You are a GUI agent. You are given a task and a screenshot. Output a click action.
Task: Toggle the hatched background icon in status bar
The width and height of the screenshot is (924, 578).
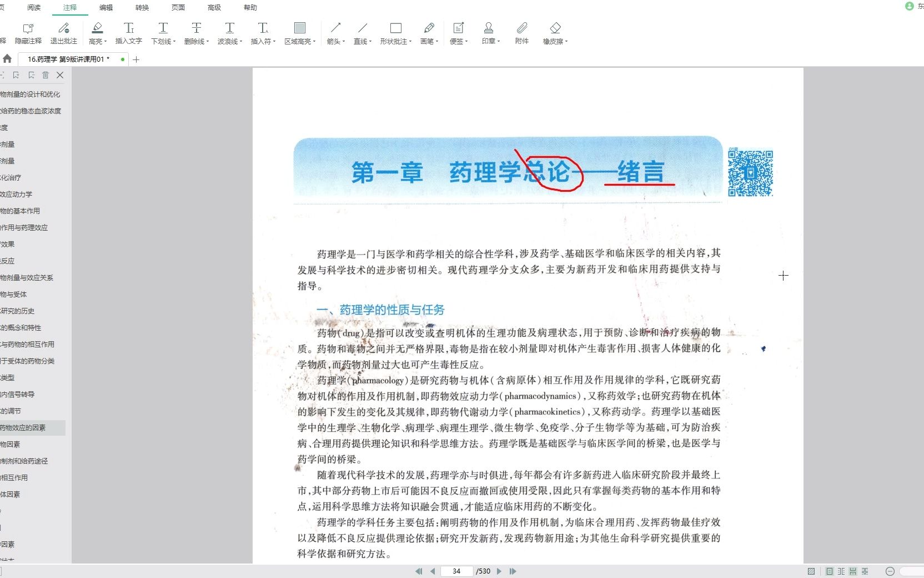pos(811,571)
